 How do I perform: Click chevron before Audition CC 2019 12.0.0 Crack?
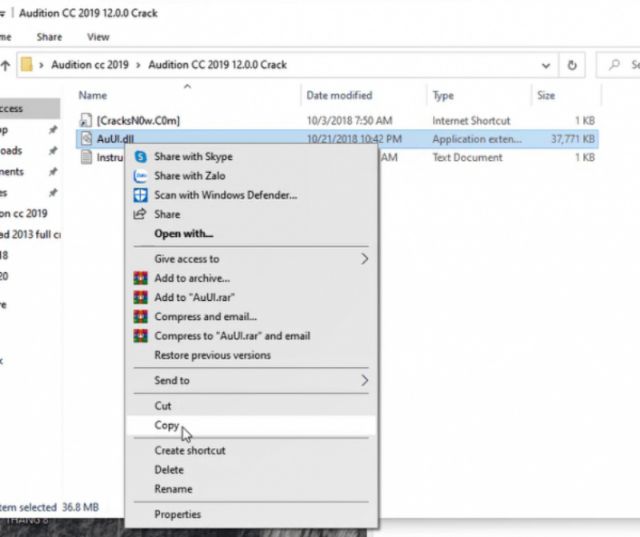(138, 65)
